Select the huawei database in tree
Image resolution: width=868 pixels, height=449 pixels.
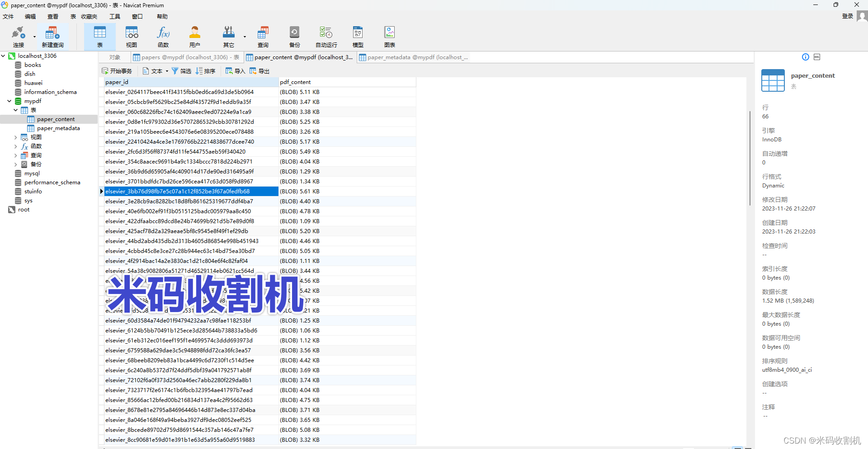[33, 83]
